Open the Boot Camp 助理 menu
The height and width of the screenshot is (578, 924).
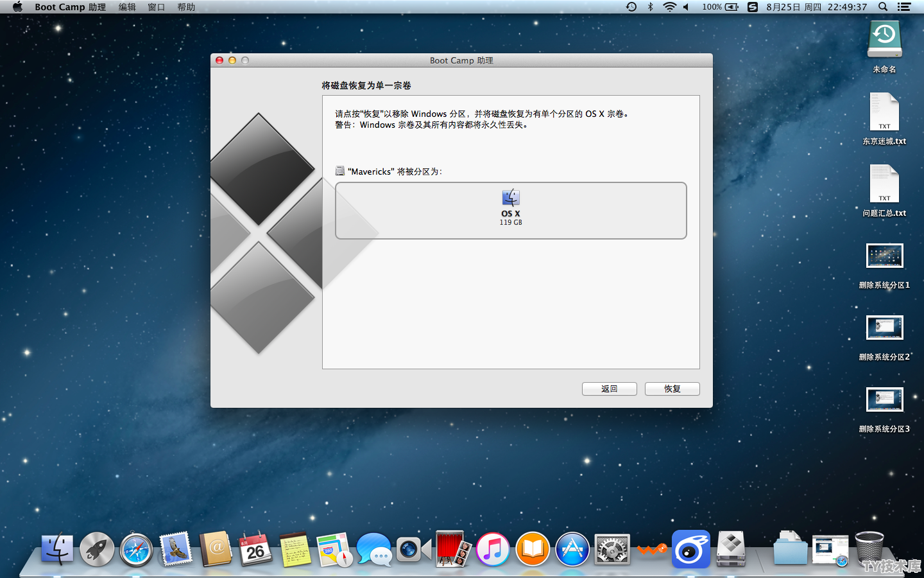point(70,7)
